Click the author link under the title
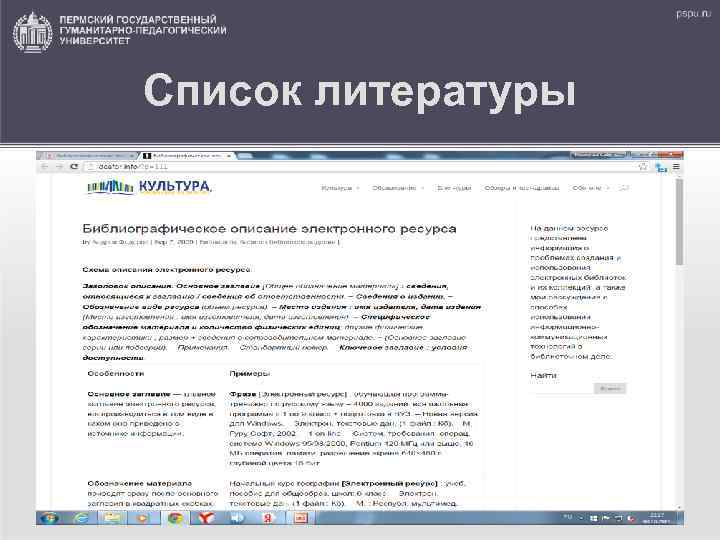Screen dimensions: 720x540 (120, 242)
